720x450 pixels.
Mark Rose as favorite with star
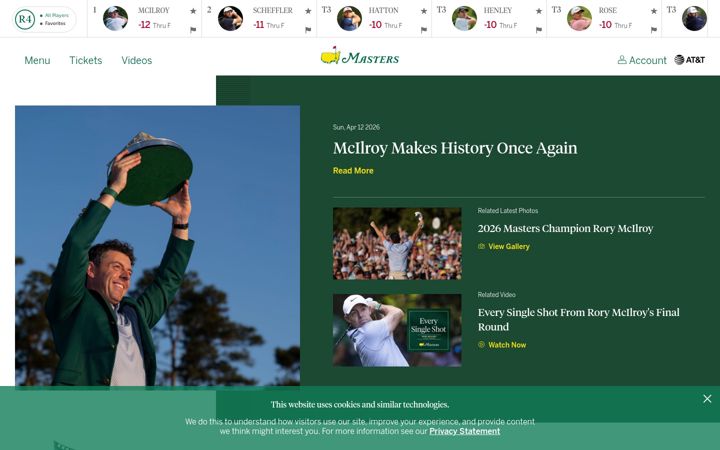coord(654,11)
